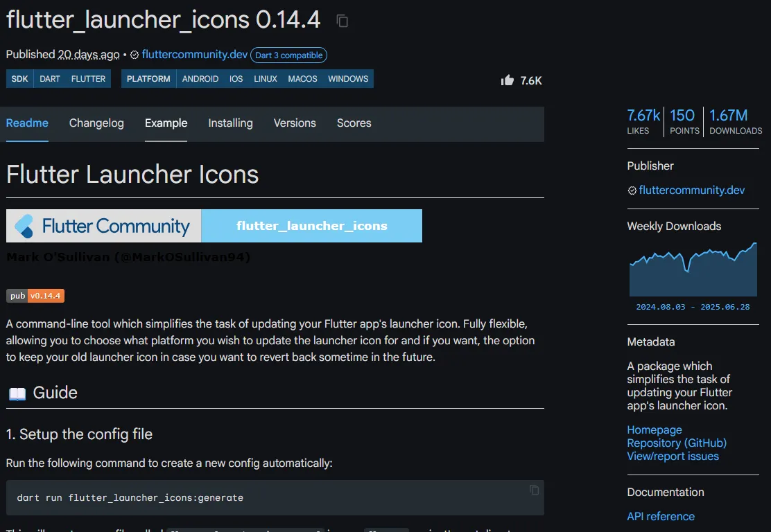The image size is (771, 532).
Task: Click View/report issues link
Action: point(673,456)
